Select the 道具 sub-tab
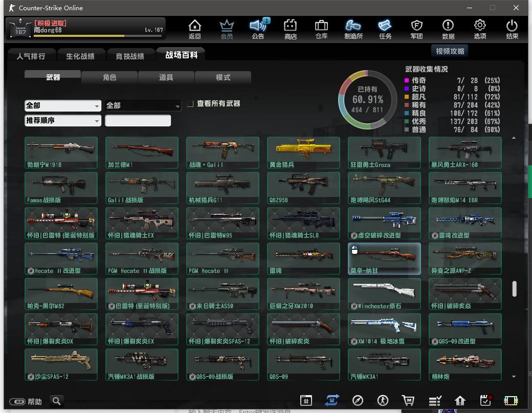532x413 pixels. (166, 77)
